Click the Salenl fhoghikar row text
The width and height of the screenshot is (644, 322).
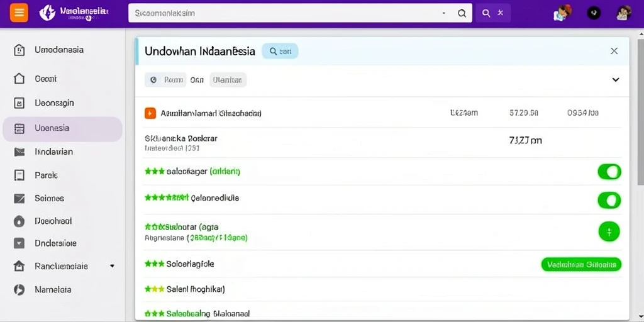(196, 289)
